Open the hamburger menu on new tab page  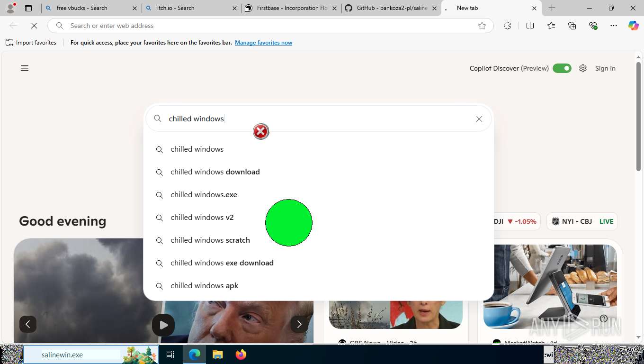point(25,68)
